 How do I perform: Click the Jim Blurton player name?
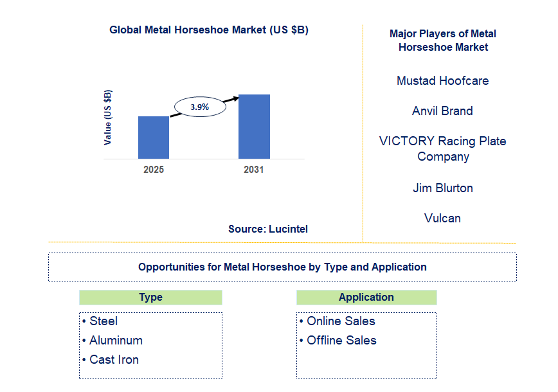click(442, 188)
